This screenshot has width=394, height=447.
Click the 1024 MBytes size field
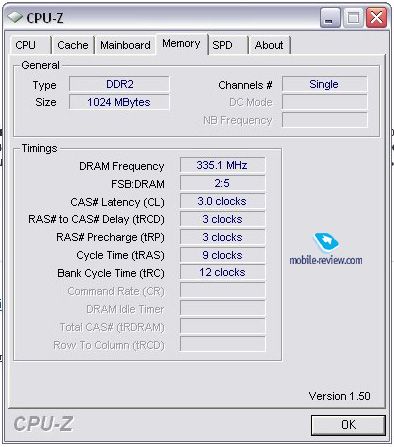click(x=119, y=102)
